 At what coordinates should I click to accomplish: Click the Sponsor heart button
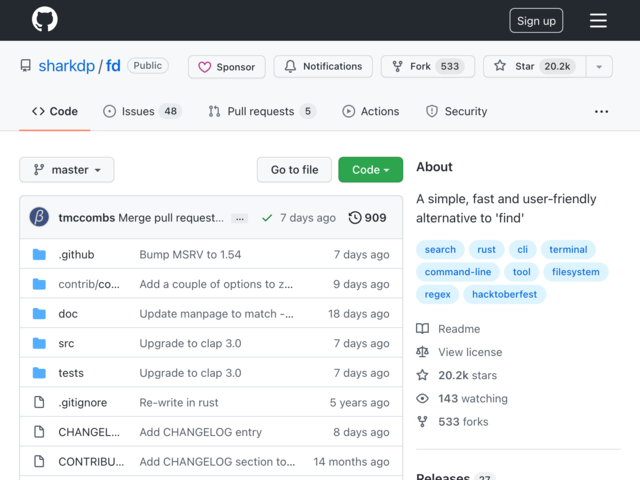point(227,67)
